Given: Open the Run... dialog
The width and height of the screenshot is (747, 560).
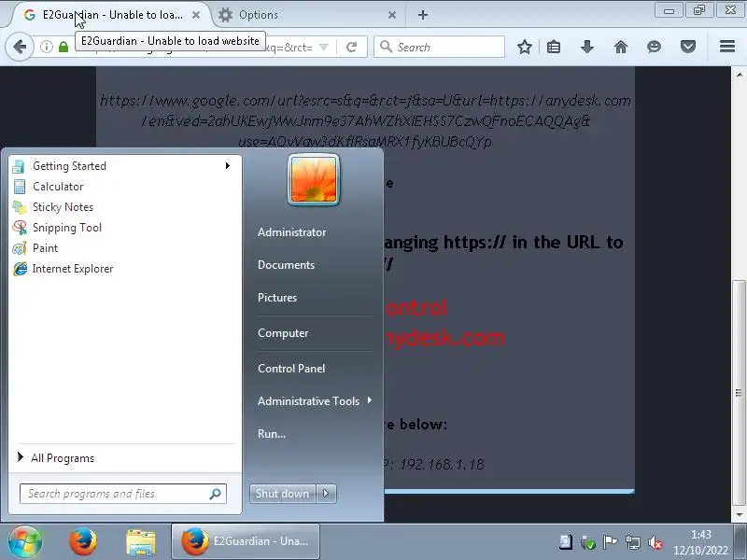Looking at the screenshot, I should (x=272, y=434).
